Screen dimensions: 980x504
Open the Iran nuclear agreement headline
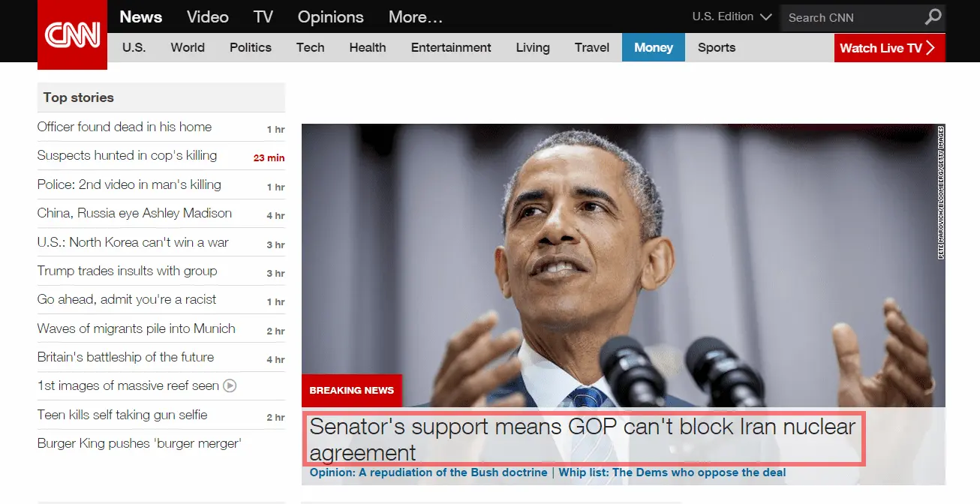point(583,439)
